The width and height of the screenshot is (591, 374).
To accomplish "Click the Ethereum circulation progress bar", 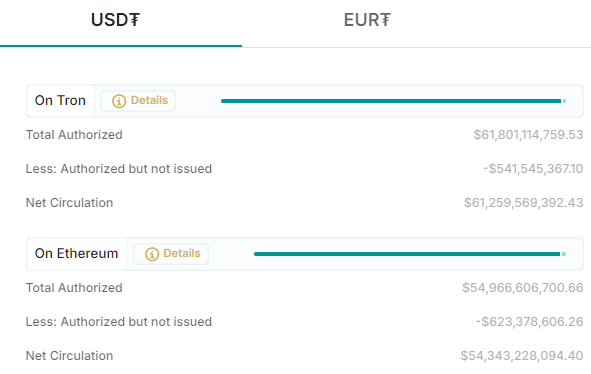I will [410, 254].
